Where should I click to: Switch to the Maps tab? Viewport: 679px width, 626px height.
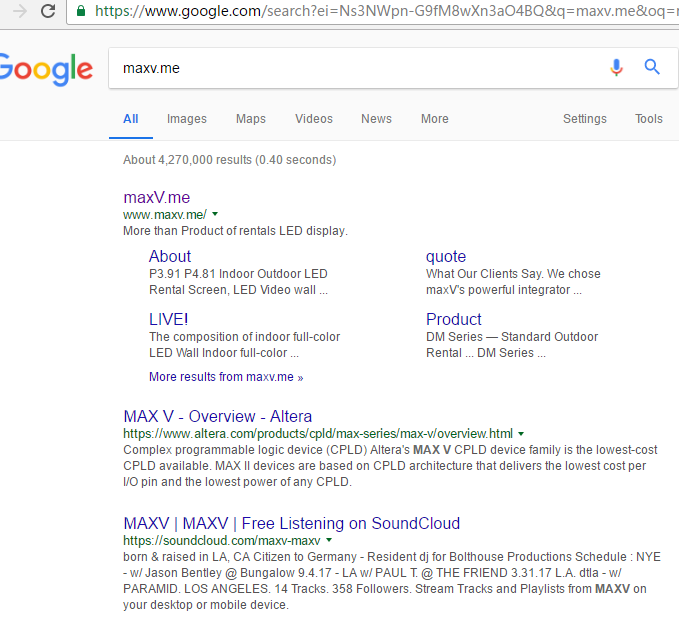[x=251, y=119]
